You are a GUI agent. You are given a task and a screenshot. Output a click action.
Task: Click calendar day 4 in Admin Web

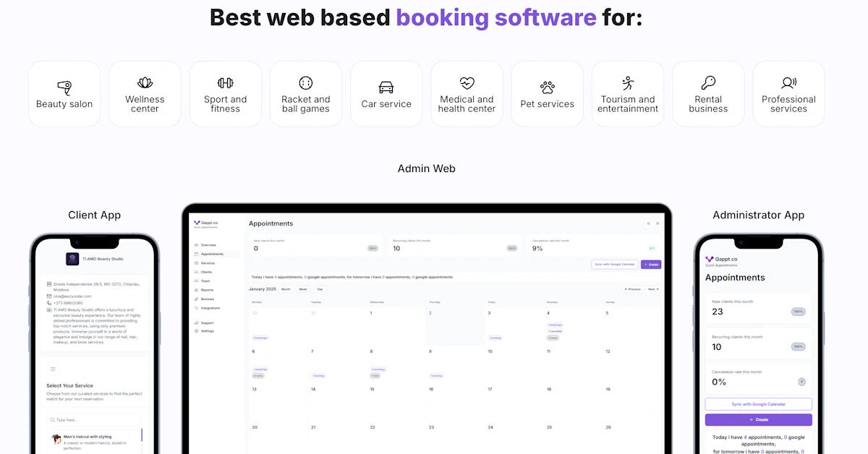pos(548,313)
